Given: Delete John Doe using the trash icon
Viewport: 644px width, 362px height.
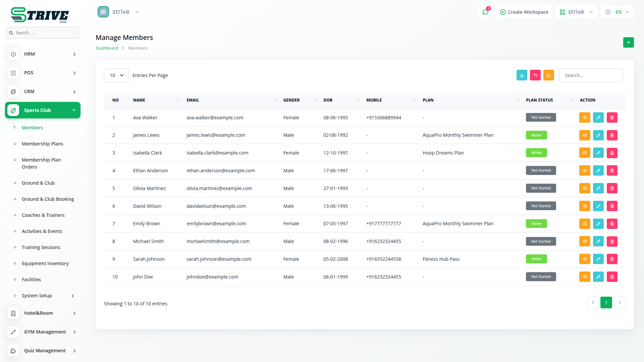Looking at the screenshot, I should [612, 277].
